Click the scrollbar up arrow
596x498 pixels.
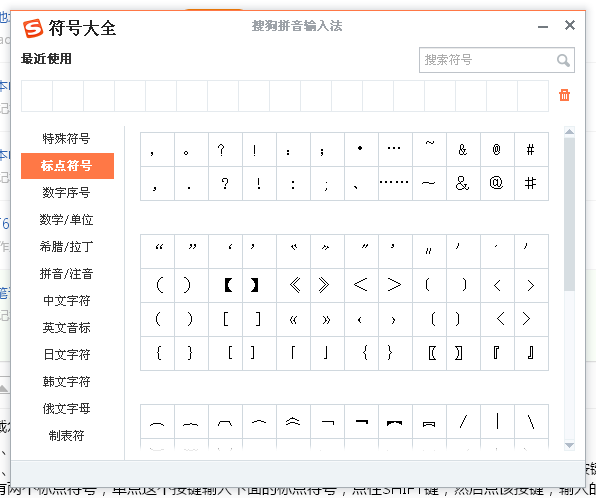569,132
